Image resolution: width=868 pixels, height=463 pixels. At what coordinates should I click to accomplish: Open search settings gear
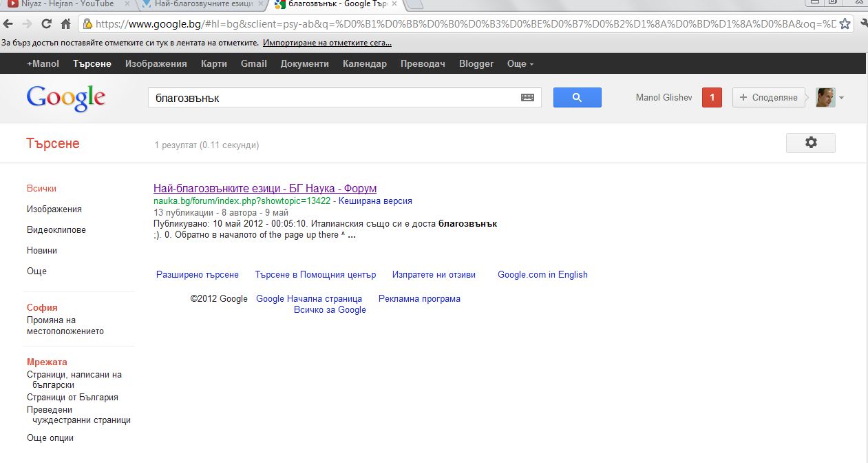(810, 143)
